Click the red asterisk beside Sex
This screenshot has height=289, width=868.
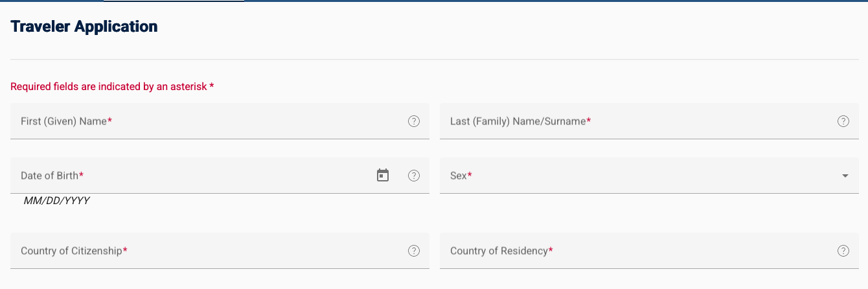(470, 175)
